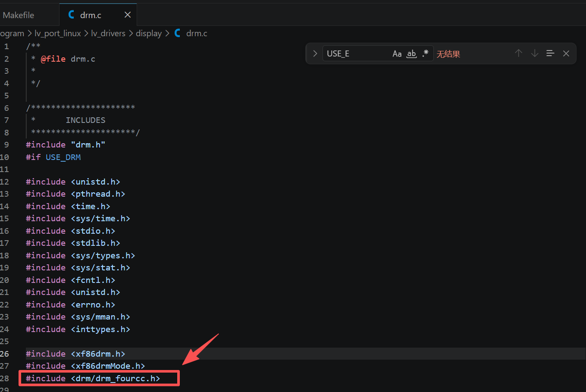Toggle Match Case in find widget
The height and width of the screenshot is (392, 586).
point(397,53)
